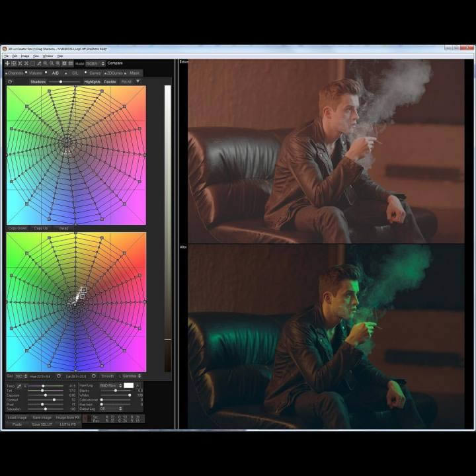The width and height of the screenshot is (476, 476).
Task: Click the grid toggle toolbar icon
Action: pos(14,63)
